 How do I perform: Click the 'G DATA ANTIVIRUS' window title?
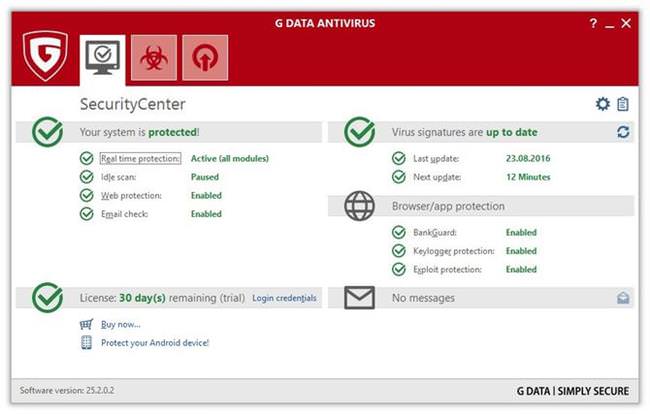[x=325, y=23]
